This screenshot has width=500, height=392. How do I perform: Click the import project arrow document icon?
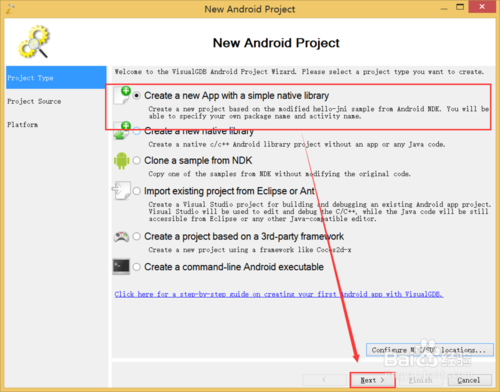tap(121, 191)
